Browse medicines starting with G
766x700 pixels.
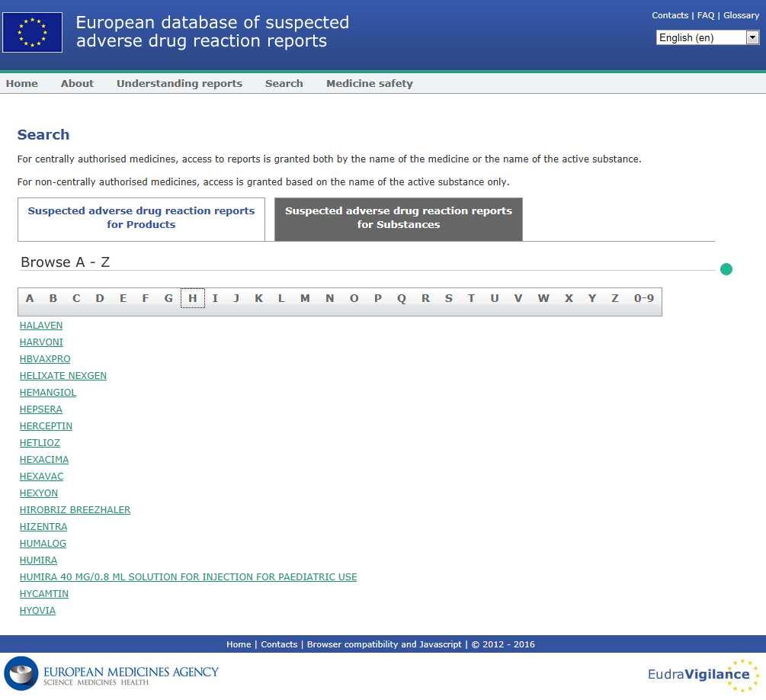tap(168, 298)
